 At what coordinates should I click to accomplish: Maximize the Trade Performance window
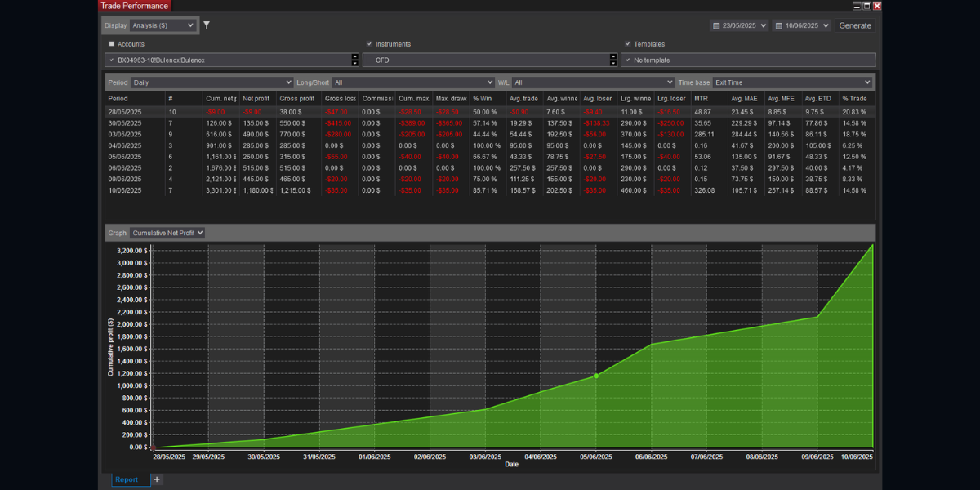(x=867, y=5)
